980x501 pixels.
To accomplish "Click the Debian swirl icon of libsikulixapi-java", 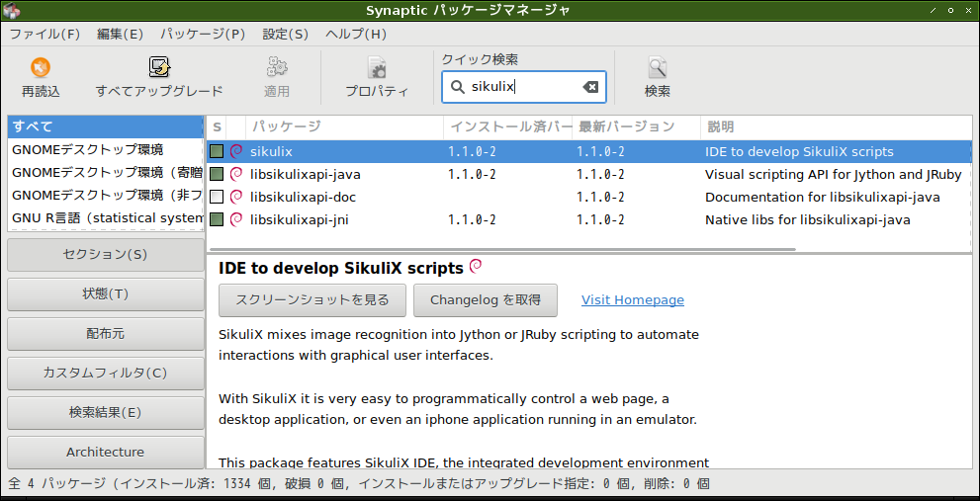I will [x=235, y=174].
